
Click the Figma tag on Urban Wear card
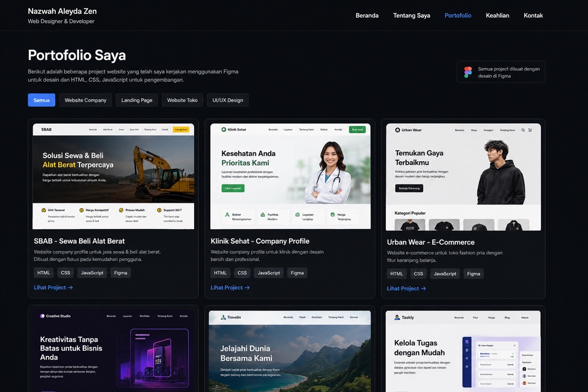pos(473,274)
